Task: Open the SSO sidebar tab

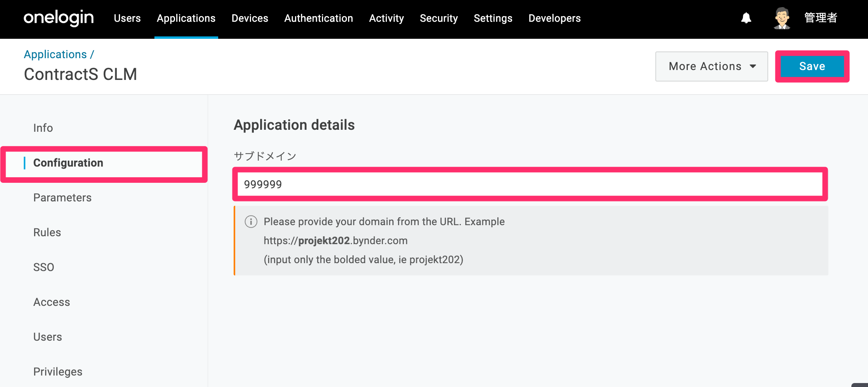Action: (x=44, y=267)
